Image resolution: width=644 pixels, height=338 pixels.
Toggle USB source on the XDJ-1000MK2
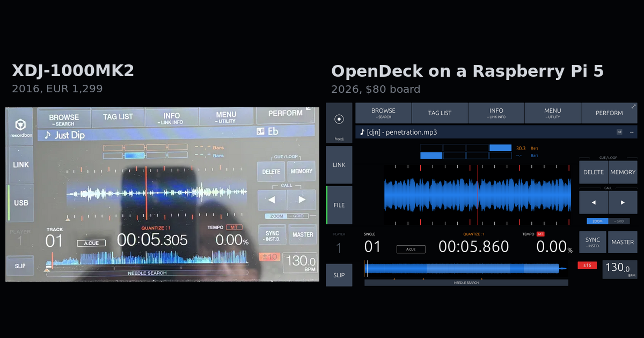point(21,203)
